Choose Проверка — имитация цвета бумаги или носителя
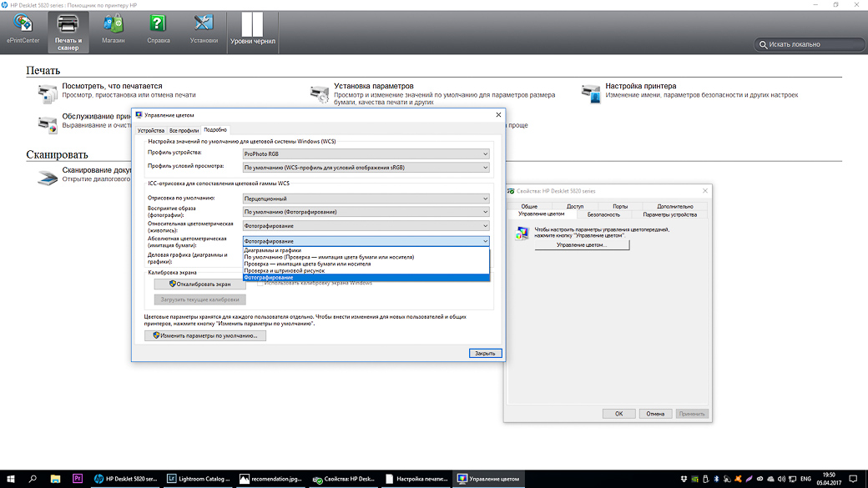 pos(366,264)
